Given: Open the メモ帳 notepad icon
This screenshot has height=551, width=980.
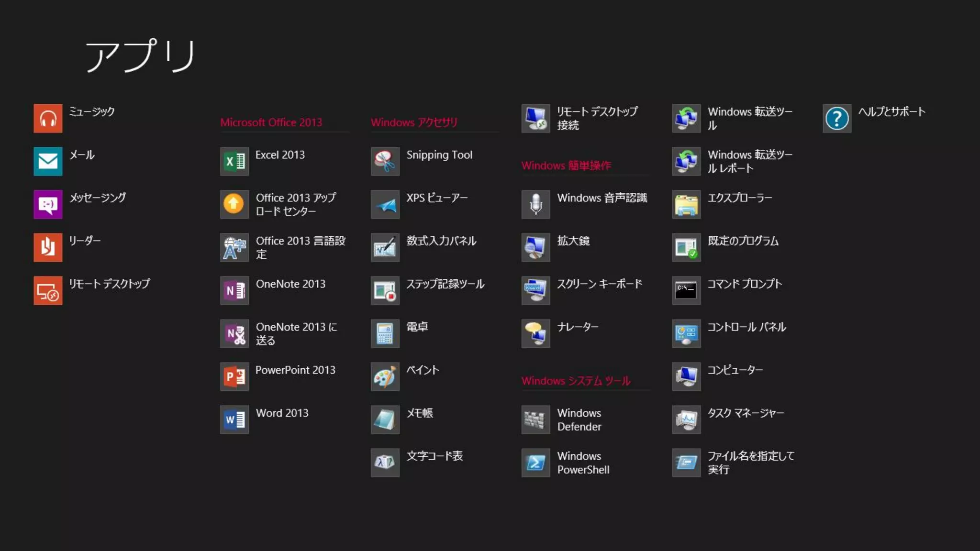Looking at the screenshot, I should pyautogui.click(x=385, y=419).
